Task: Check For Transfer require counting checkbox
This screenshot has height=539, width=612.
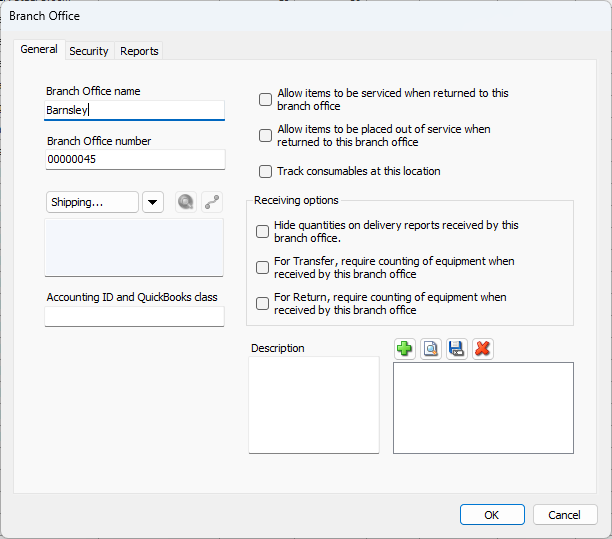Action: [x=262, y=267]
